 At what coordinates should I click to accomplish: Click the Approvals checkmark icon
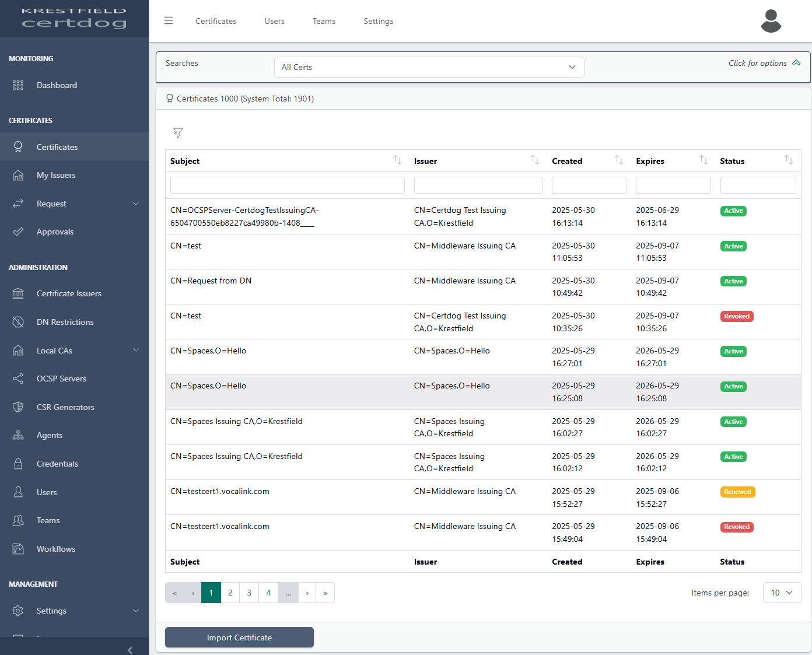click(18, 232)
